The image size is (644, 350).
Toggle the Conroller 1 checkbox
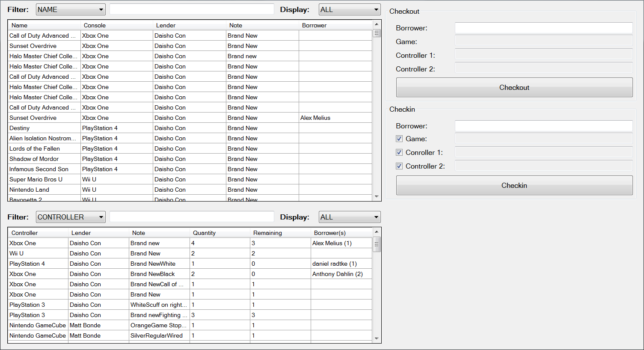point(399,152)
